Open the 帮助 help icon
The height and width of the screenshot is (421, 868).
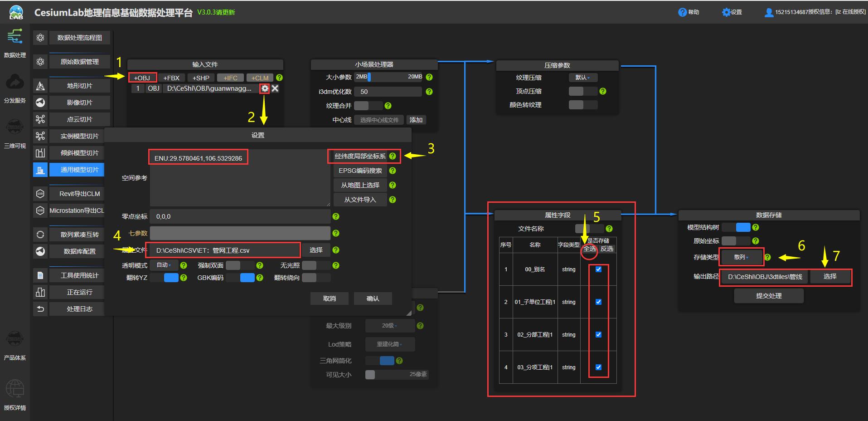(682, 12)
